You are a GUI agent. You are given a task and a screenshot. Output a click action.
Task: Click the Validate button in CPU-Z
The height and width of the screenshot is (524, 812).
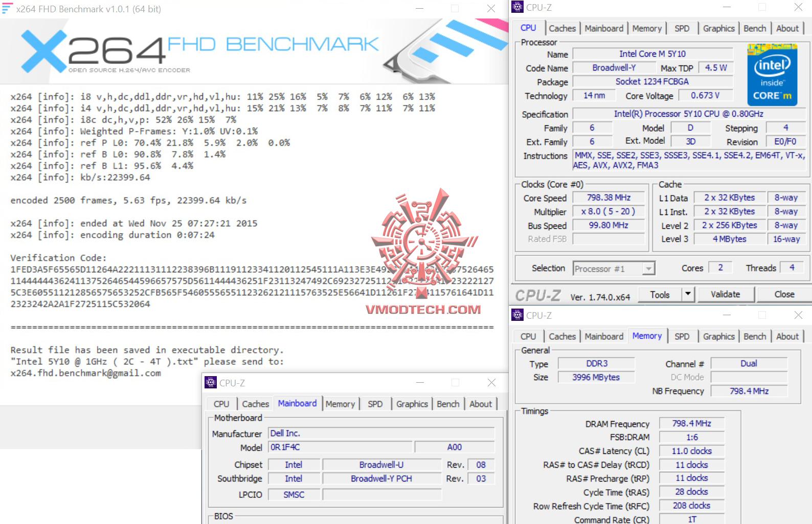click(725, 294)
